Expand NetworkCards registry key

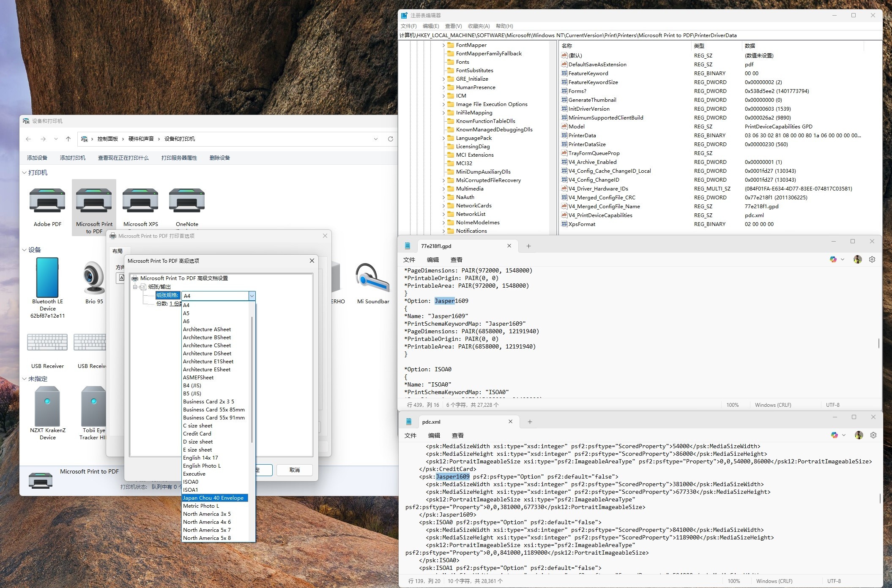443,206
